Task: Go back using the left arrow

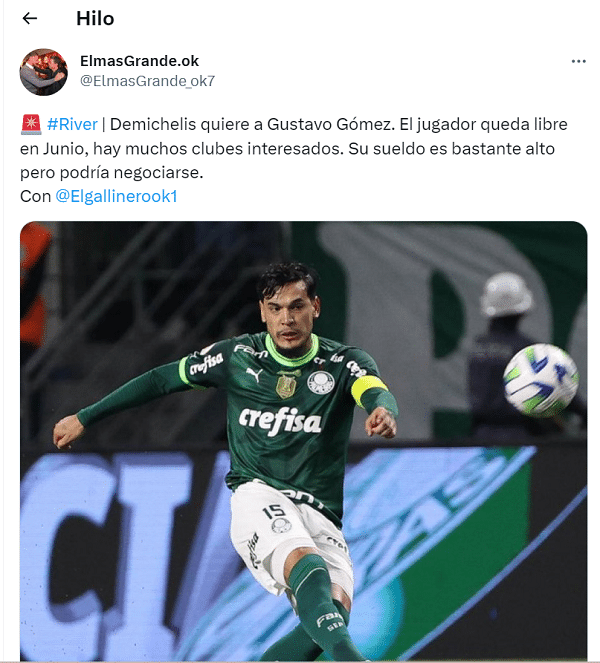Action: pyautogui.click(x=30, y=18)
